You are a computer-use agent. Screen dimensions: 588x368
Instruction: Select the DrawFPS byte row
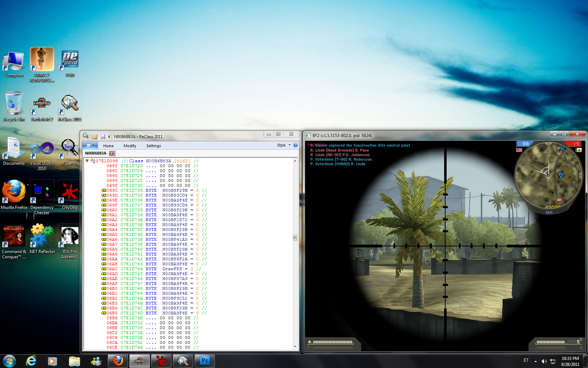(172, 269)
